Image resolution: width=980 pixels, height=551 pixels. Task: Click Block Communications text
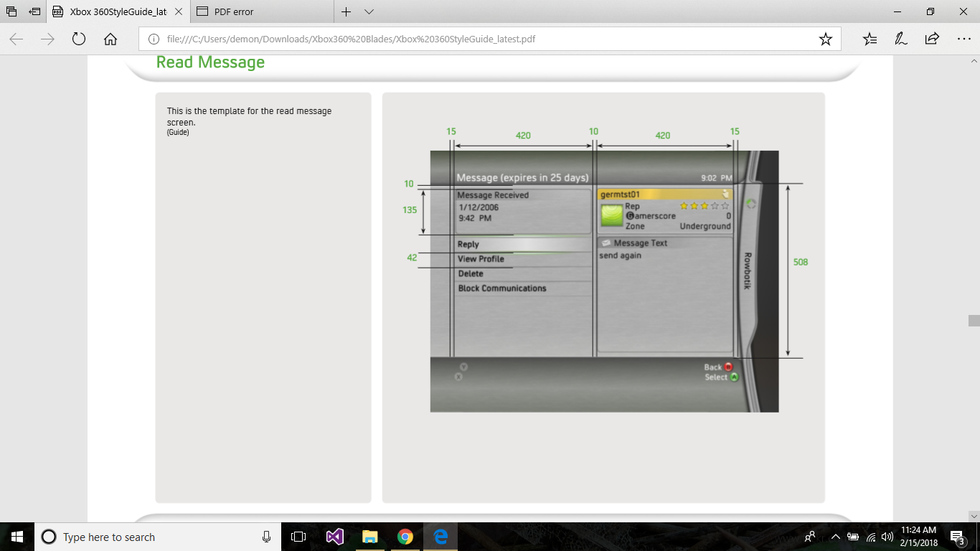[502, 288]
